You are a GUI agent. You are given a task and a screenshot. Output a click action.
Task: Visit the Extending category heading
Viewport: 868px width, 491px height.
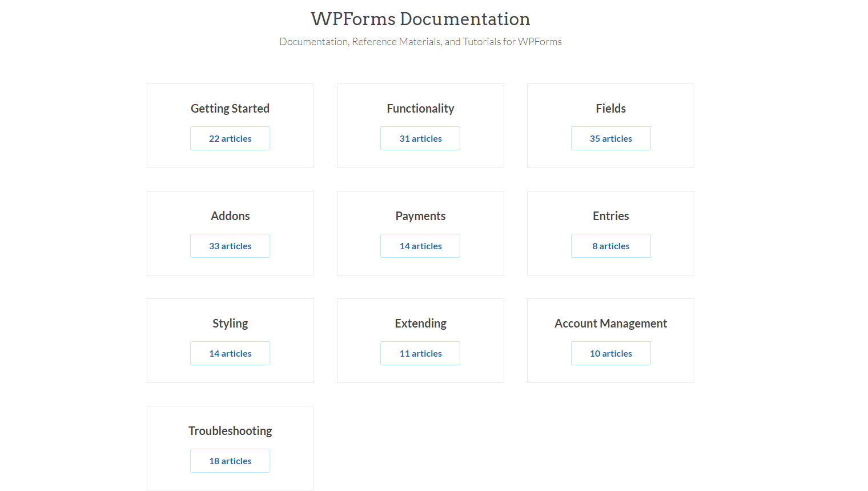(420, 324)
